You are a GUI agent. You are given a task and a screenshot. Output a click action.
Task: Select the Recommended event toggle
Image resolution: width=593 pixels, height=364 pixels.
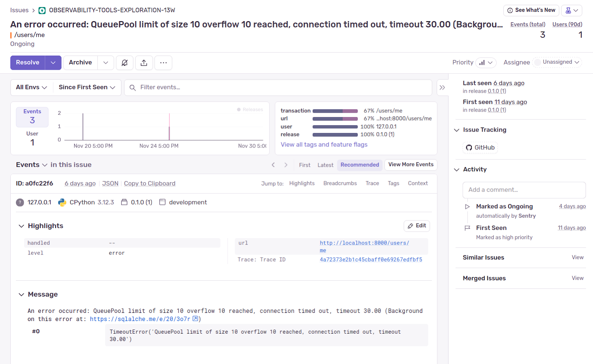(360, 165)
